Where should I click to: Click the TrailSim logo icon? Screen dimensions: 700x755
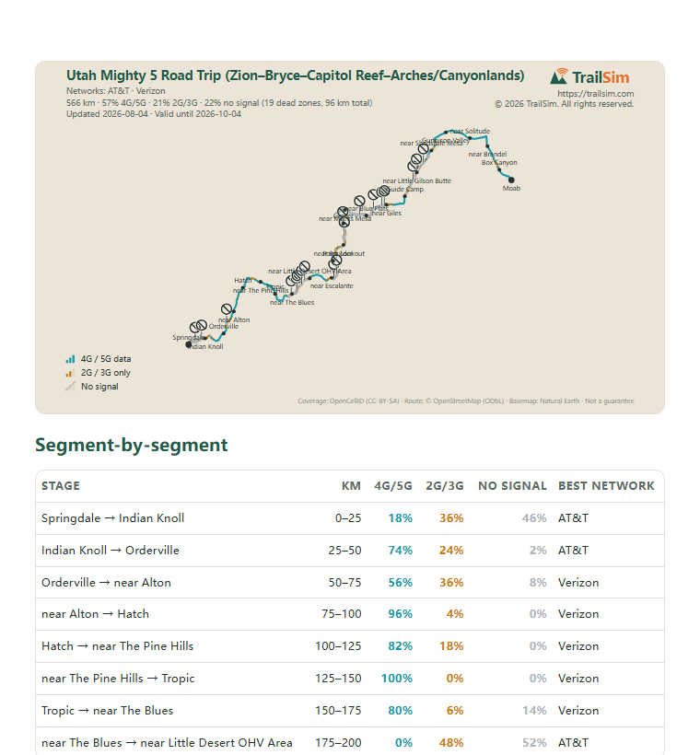coord(559,76)
